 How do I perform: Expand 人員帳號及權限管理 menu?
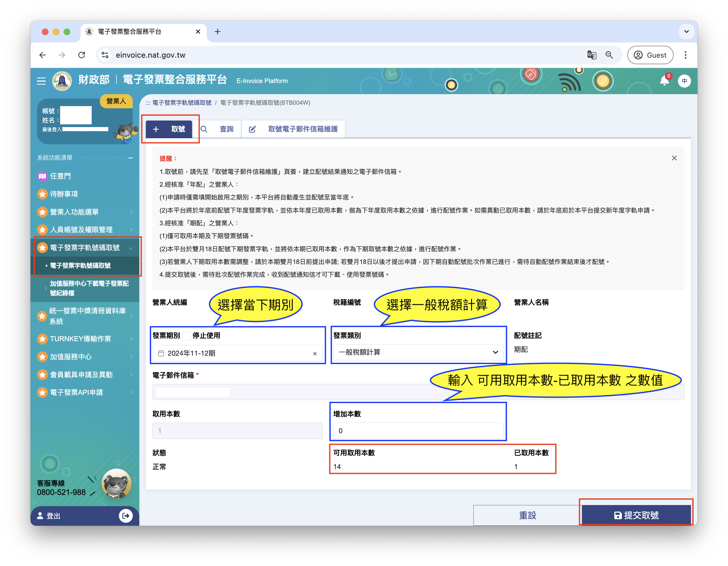85,230
